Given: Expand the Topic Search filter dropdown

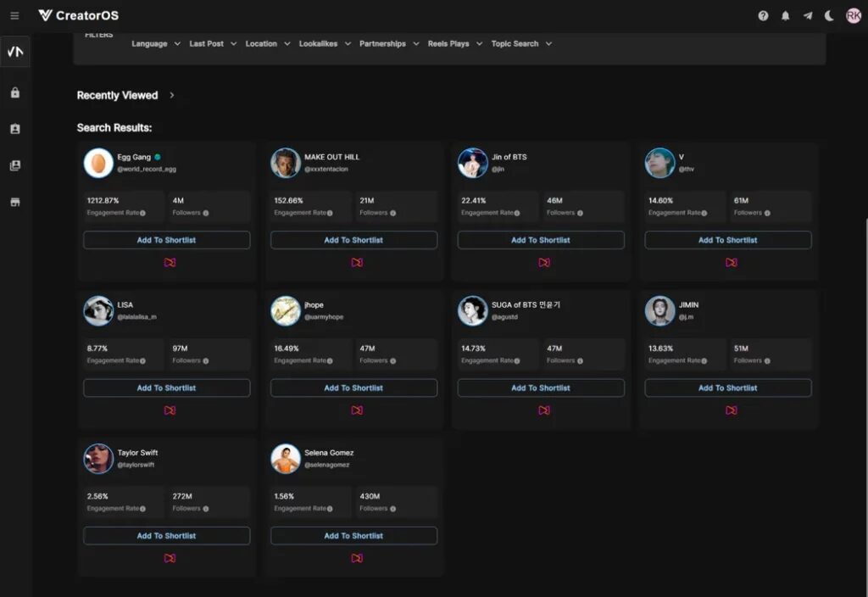Looking at the screenshot, I should pos(521,44).
